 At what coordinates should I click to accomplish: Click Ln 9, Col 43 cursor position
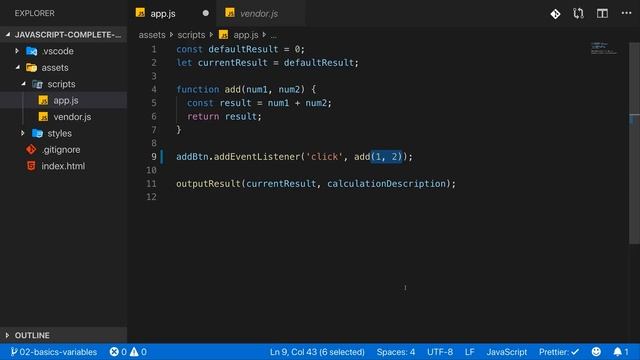coord(317,351)
